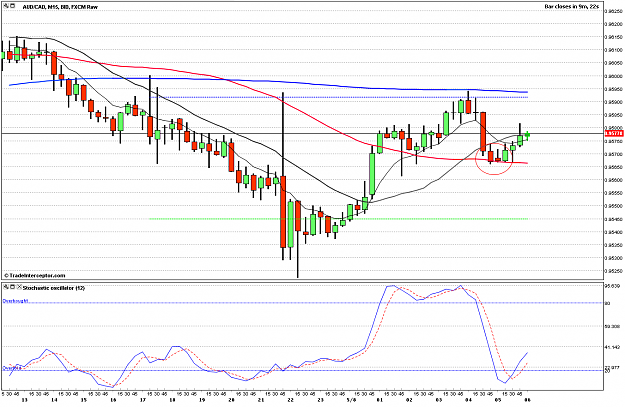Select the long blue moving average line
This screenshot has height=407, width=625.
[x=268, y=80]
